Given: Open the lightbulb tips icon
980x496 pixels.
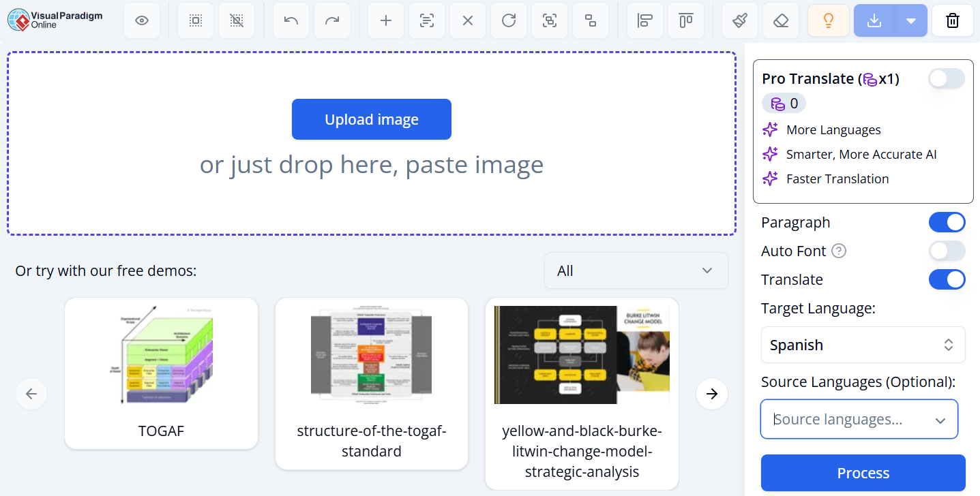Looking at the screenshot, I should (828, 20).
